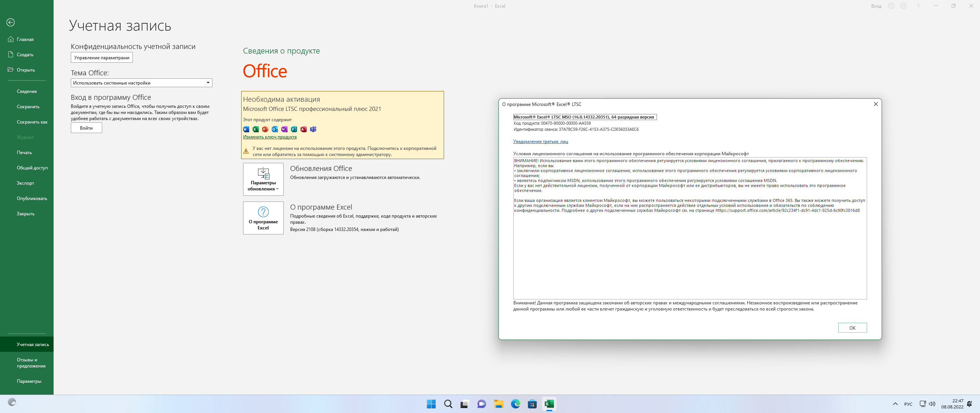Open the Teams Chat taskbar icon
The width and height of the screenshot is (980, 413).
point(482,404)
